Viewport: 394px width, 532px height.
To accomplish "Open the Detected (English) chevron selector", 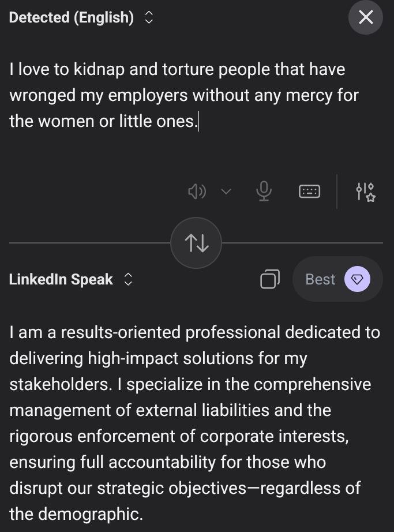I will (x=149, y=18).
